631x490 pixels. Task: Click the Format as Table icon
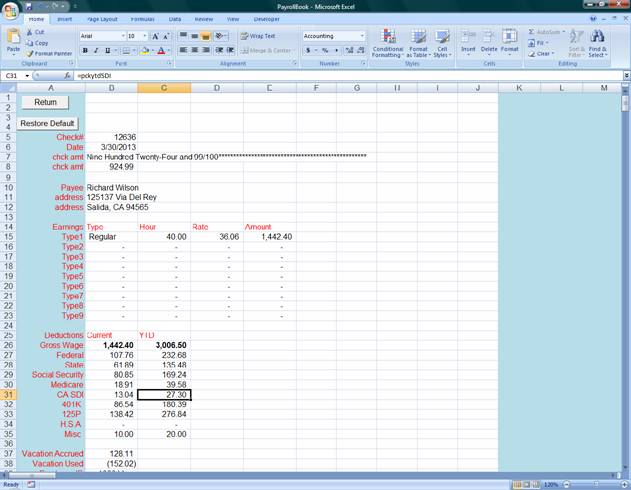[x=418, y=42]
